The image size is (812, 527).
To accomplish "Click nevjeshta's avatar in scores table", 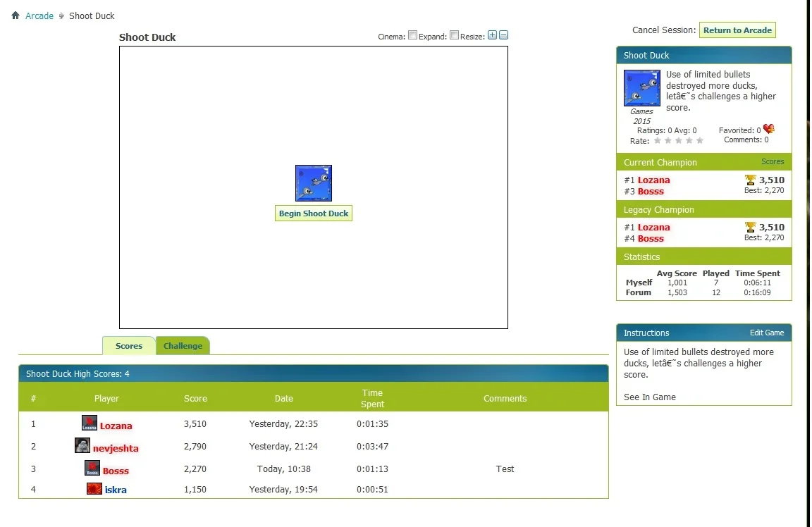I will 82,446.
